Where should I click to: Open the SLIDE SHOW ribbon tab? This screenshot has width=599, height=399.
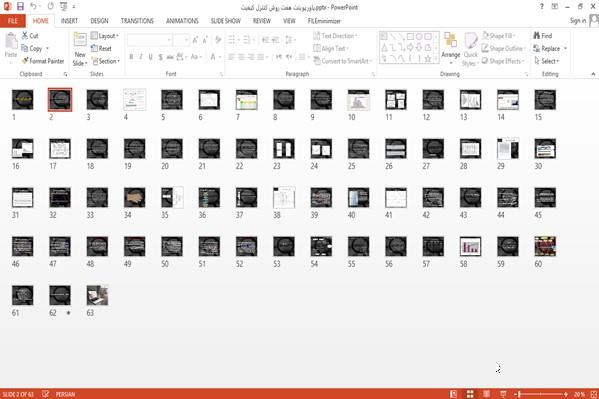(x=225, y=21)
